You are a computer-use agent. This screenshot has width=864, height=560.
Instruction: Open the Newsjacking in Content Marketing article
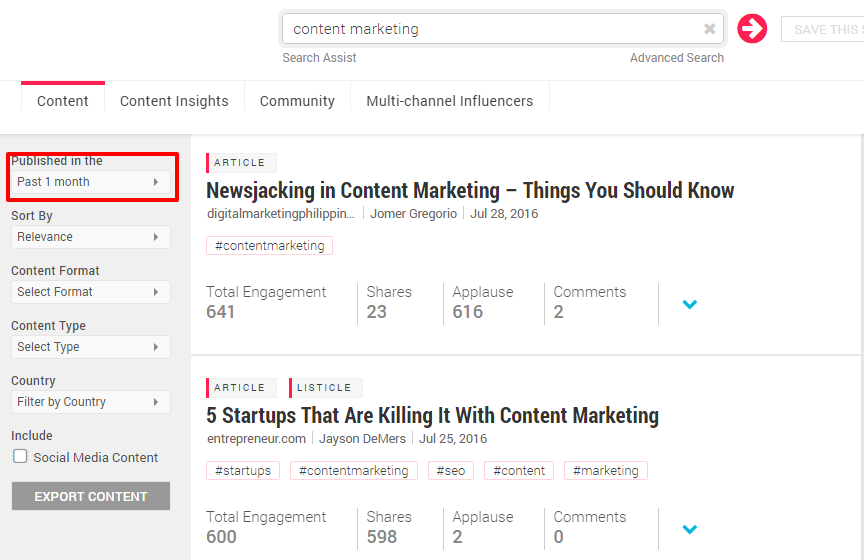(x=470, y=191)
